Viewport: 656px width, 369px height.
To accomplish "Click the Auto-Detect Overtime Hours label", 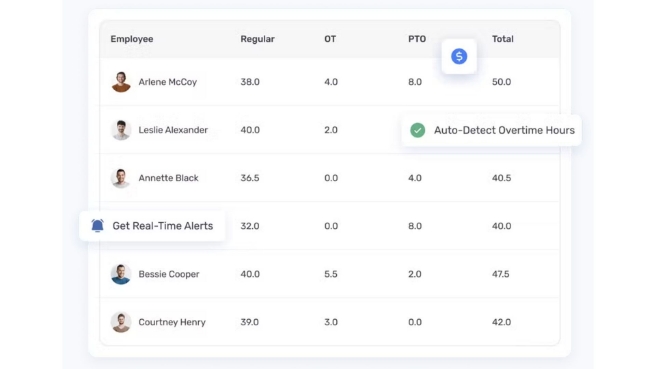I will [x=504, y=130].
